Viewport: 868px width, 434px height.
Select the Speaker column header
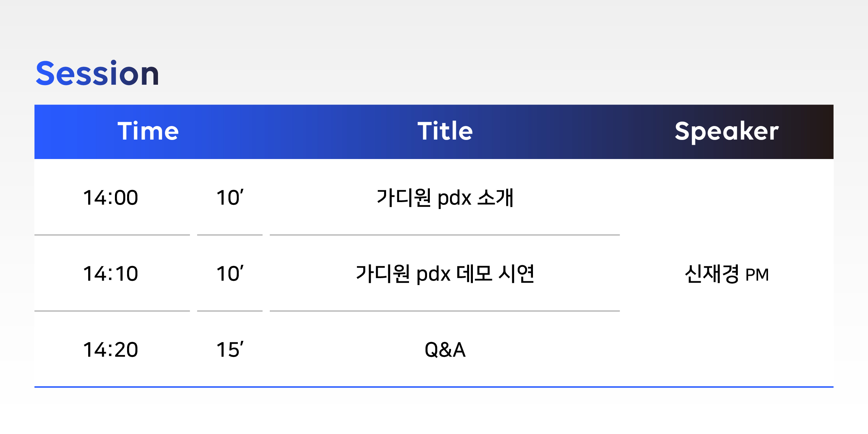[727, 132]
